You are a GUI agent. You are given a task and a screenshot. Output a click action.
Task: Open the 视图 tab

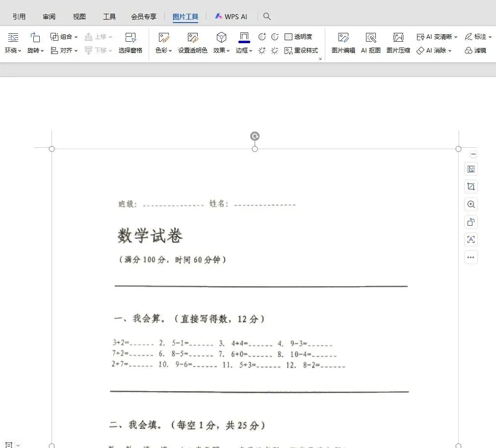pos(79,16)
